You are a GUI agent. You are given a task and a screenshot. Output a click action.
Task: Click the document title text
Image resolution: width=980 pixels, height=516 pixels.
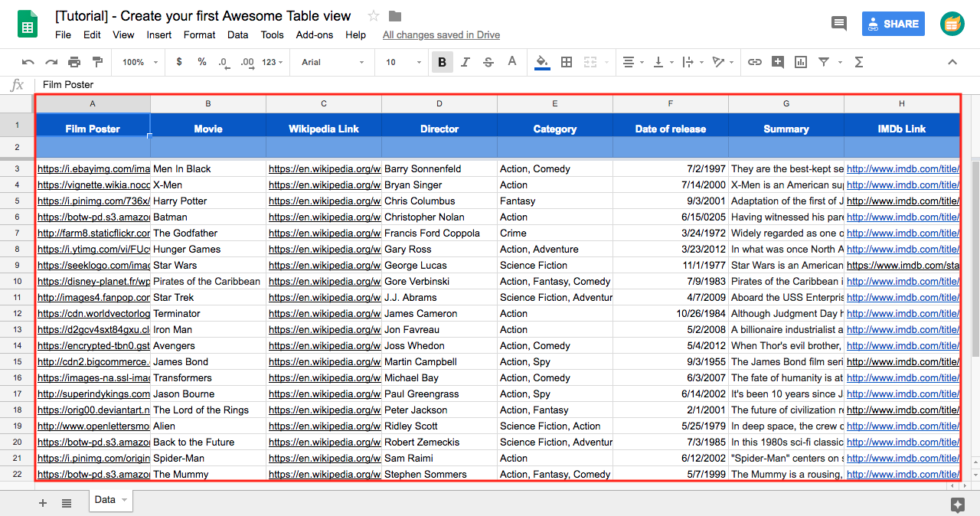[x=203, y=15]
